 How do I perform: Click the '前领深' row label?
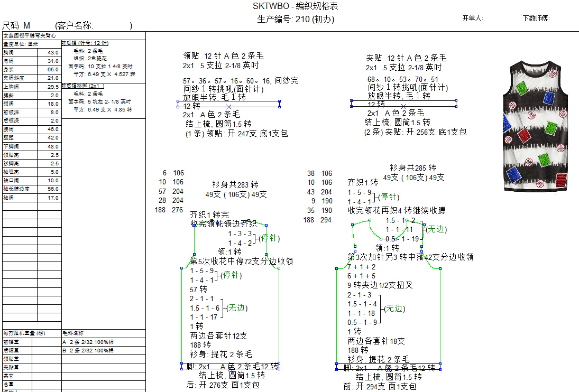coord(11,112)
